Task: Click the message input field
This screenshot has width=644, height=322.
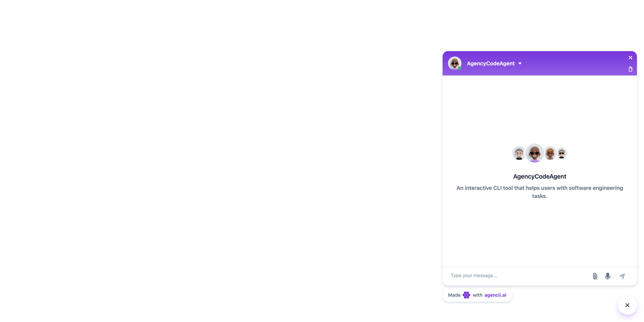Action: (512, 275)
